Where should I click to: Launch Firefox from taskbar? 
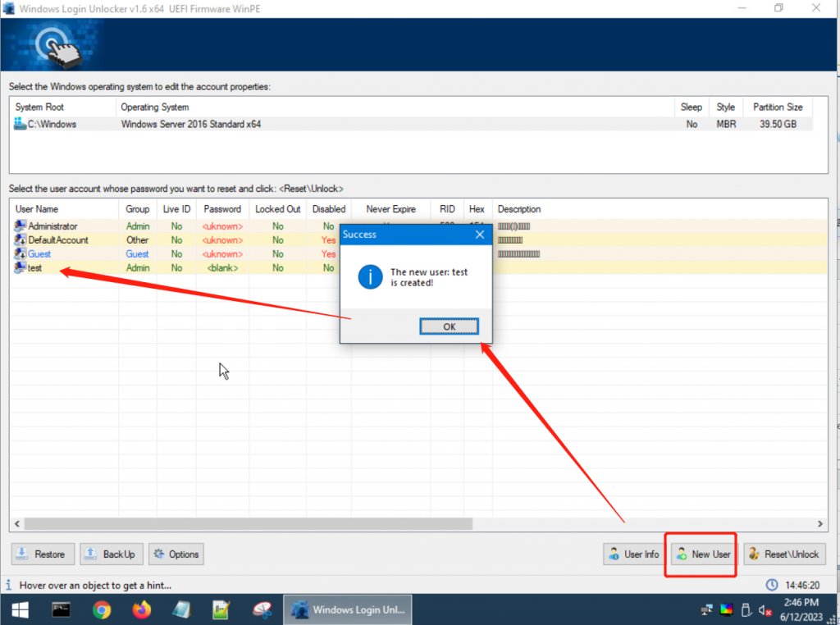pyautogui.click(x=141, y=609)
